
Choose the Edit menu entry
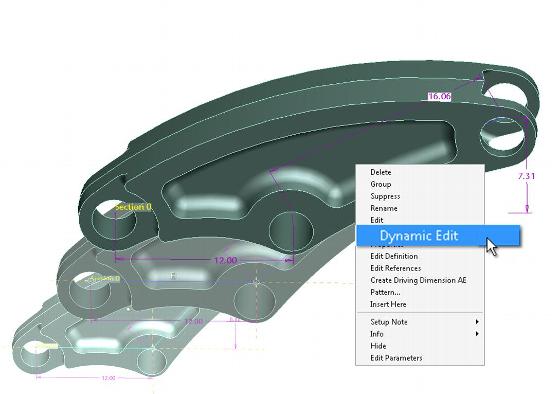coord(377,220)
